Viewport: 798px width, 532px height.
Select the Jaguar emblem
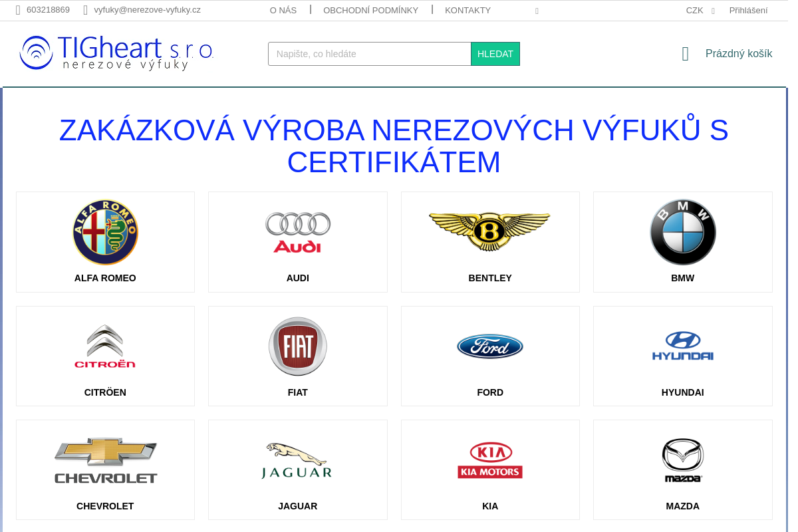coord(297,460)
